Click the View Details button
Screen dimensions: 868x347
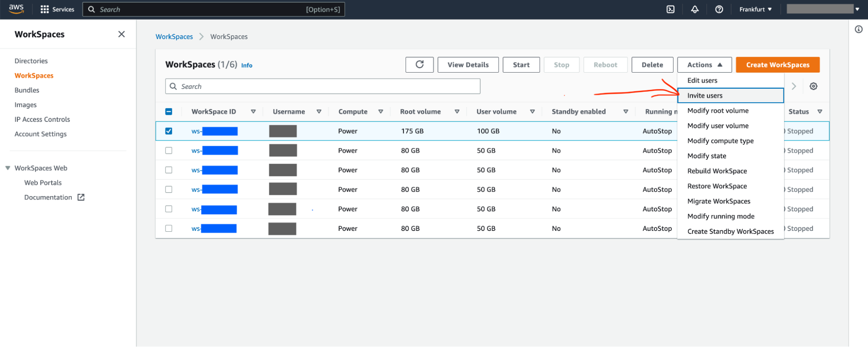click(x=468, y=65)
